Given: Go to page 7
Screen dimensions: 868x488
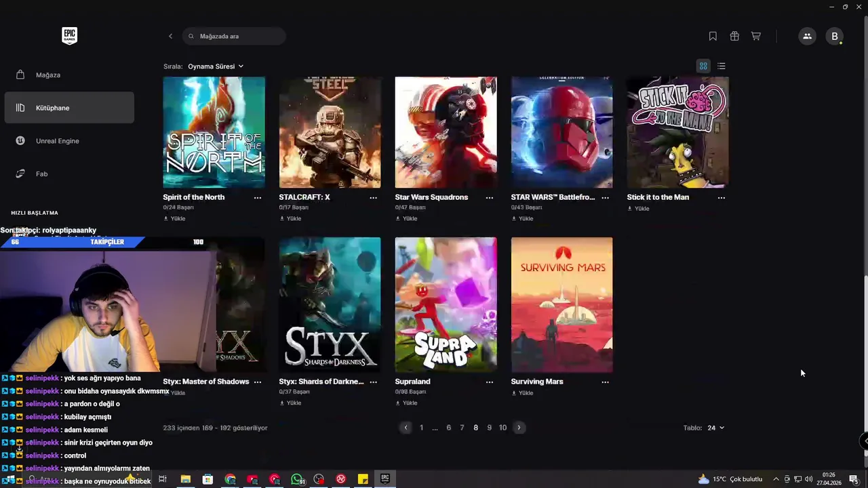Looking at the screenshot, I should click(462, 428).
